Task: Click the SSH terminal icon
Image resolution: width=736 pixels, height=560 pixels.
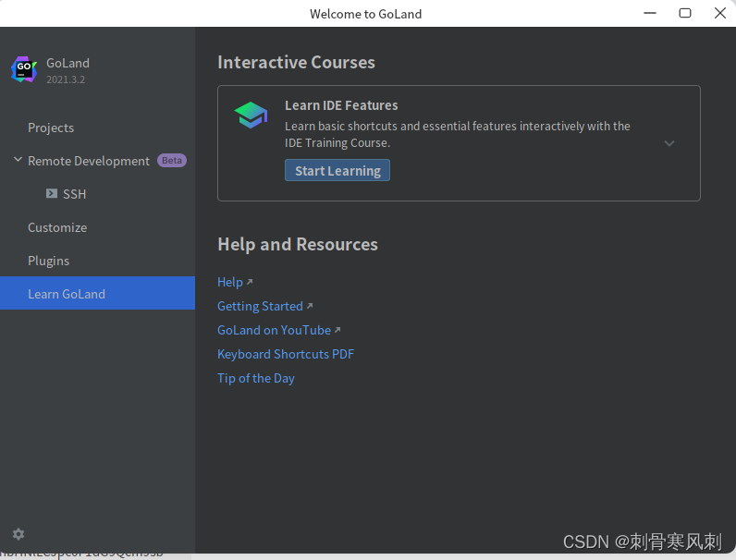Action: 52,193
